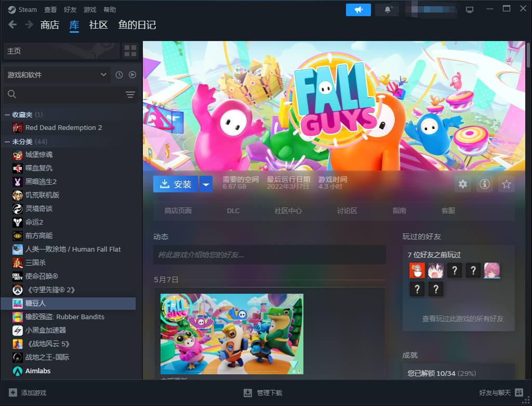The image size is (532, 406).
Task: Open the Steam announcements megaphone button
Action: coord(358,10)
